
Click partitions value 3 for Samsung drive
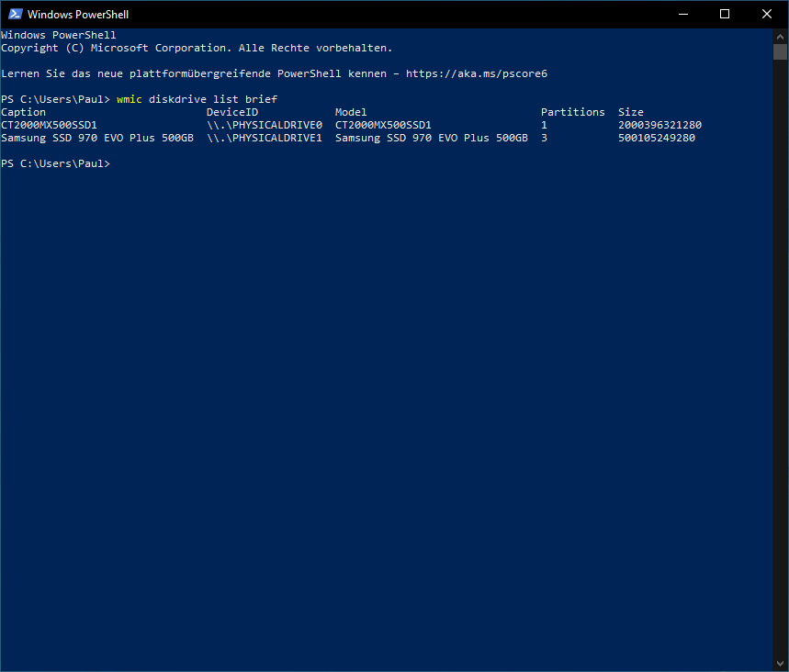click(544, 138)
